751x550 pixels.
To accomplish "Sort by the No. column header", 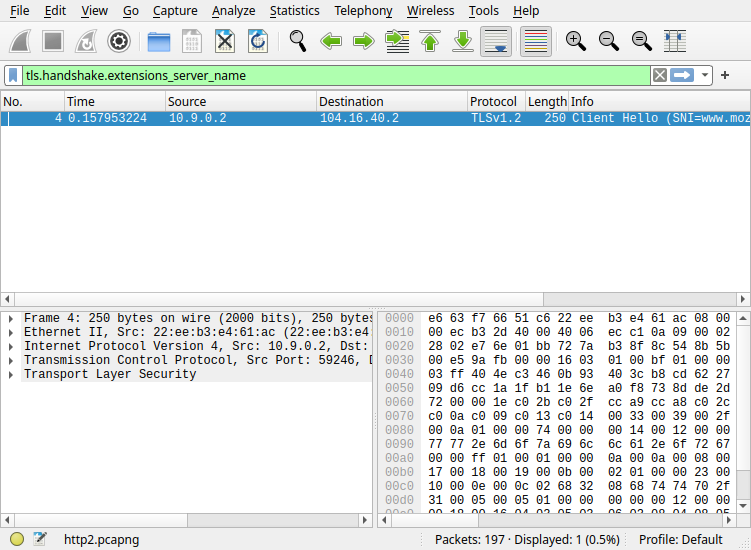I will click(x=33, y=102).
